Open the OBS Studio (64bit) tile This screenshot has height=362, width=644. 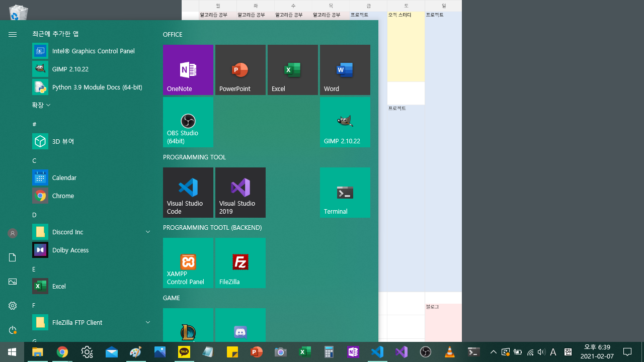(188, 122)
